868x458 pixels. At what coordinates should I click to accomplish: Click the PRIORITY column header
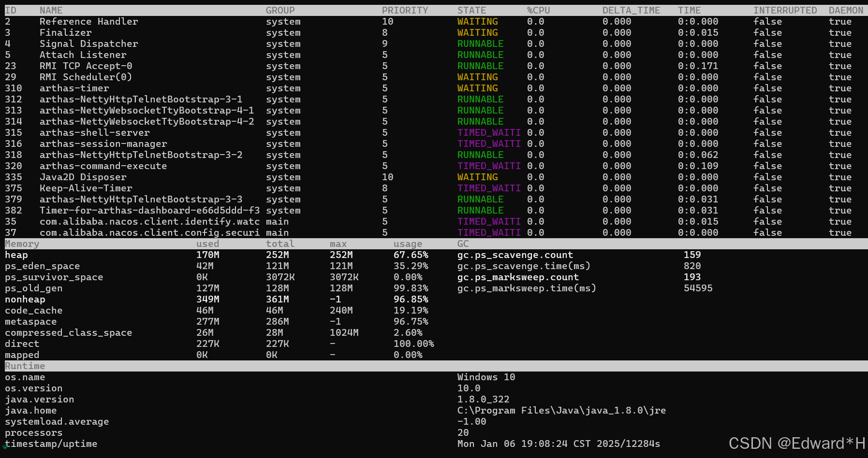405,10
